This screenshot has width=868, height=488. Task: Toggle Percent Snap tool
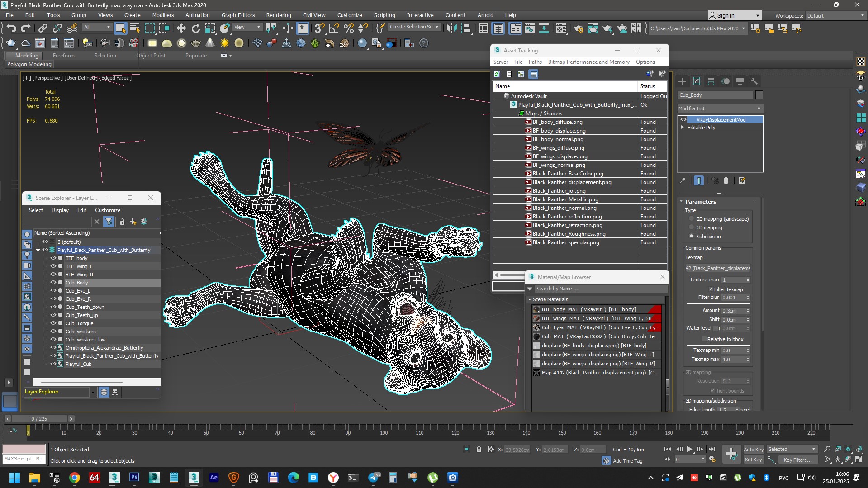pyautogui.click(x=348, y=28)
